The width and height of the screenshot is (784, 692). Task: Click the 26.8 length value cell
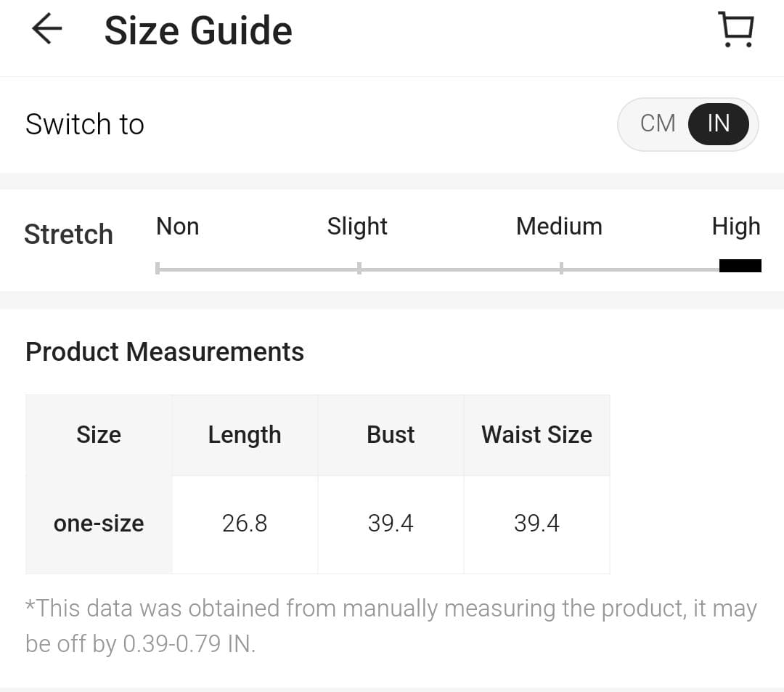(x=245, y=524)
